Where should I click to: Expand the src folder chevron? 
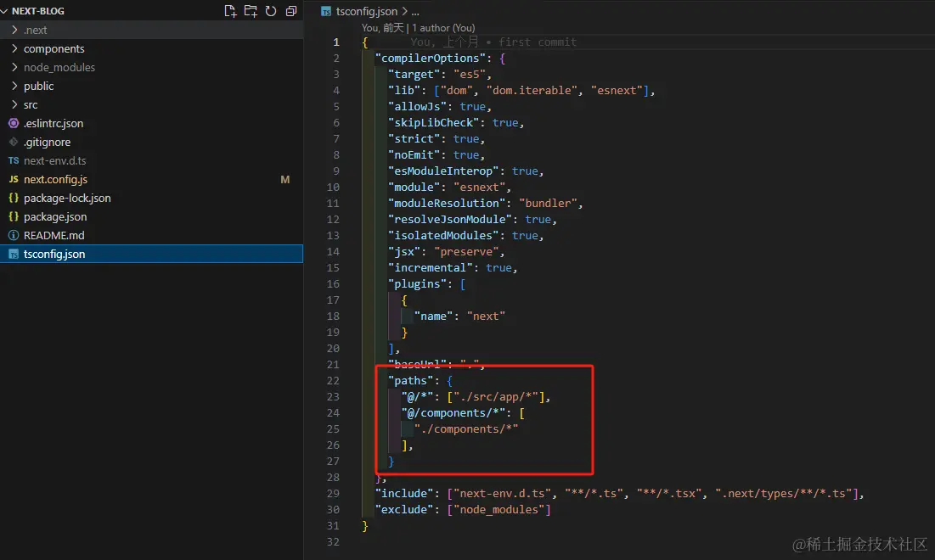15,104
